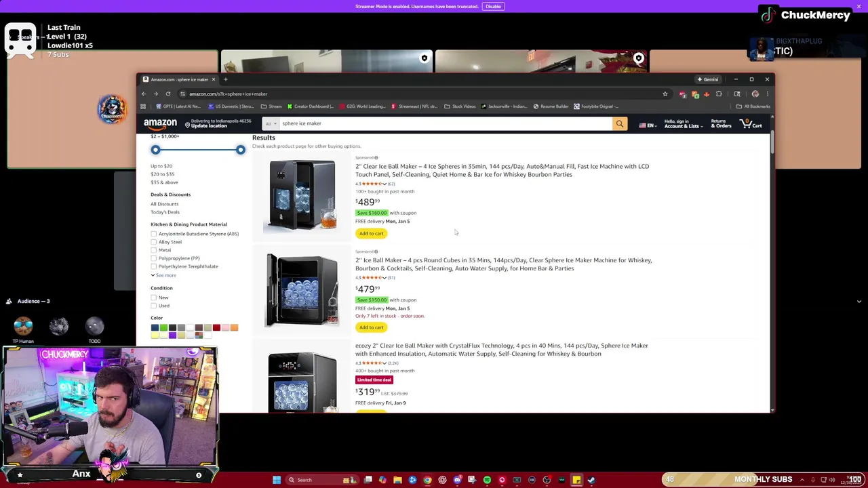This screenshot has height=488, width=868.
Task: Click the Gemini button in Chrome title bar
Action: (708, 79)
